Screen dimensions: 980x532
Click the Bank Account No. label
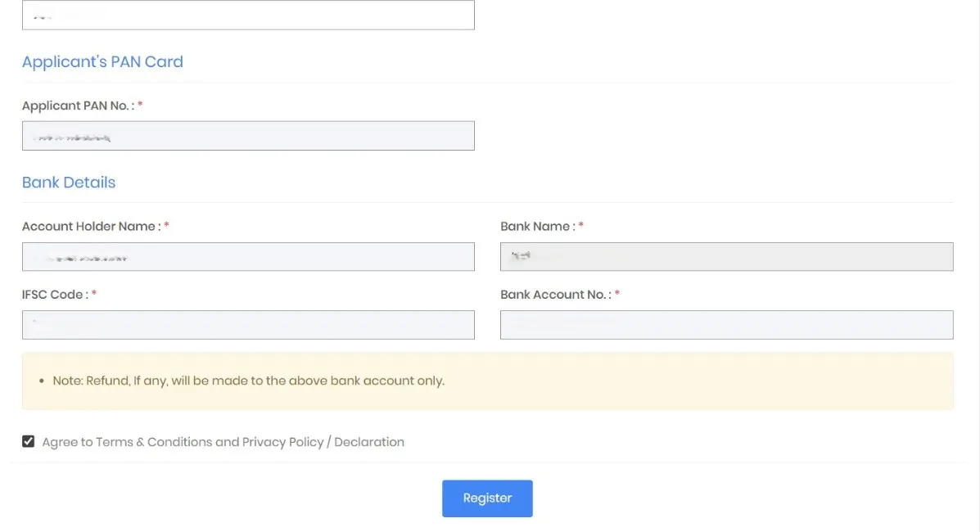pyautogui.click(x=554, y=294)
